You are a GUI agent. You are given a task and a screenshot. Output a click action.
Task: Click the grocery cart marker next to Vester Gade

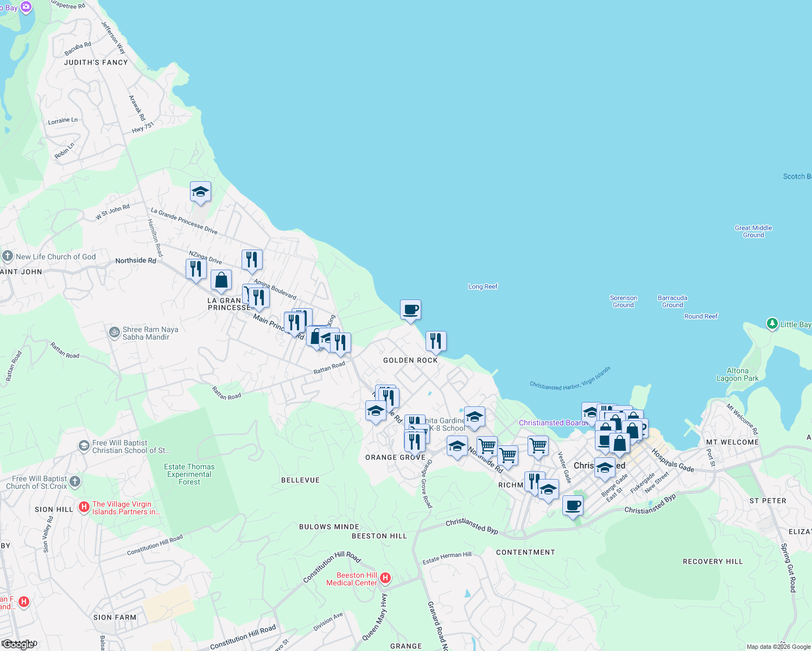pyautogui.click(x=538, y=446)
